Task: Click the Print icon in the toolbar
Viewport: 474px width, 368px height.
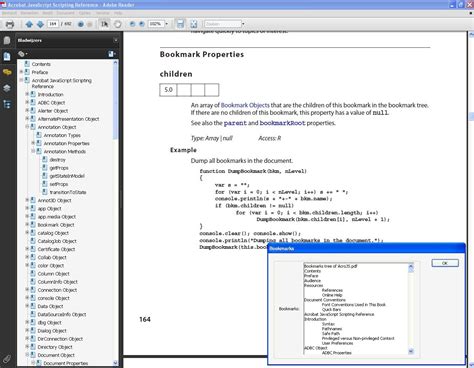Action: (x=10, y=24)
